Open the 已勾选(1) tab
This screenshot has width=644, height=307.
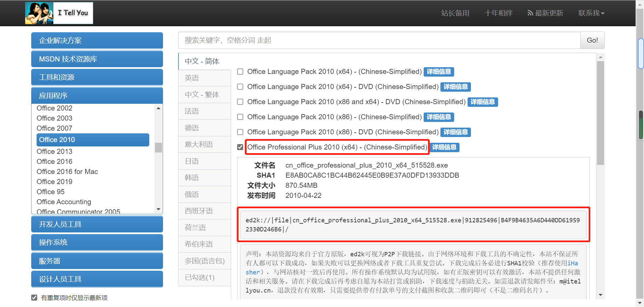pos(205,277)
